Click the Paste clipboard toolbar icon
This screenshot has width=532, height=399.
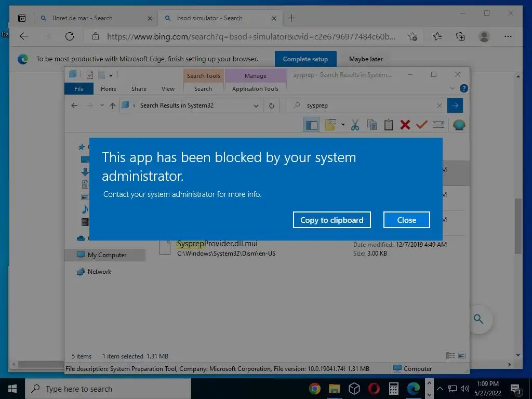coord(389,125)
